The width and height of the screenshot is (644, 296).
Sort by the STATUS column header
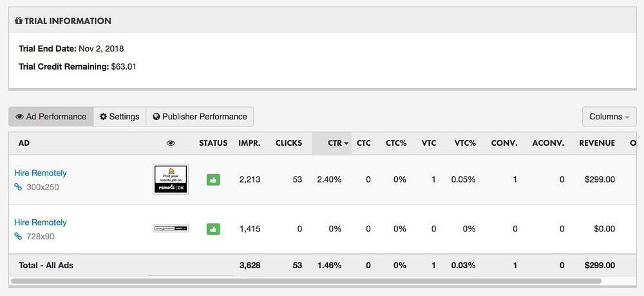(213, 143)
